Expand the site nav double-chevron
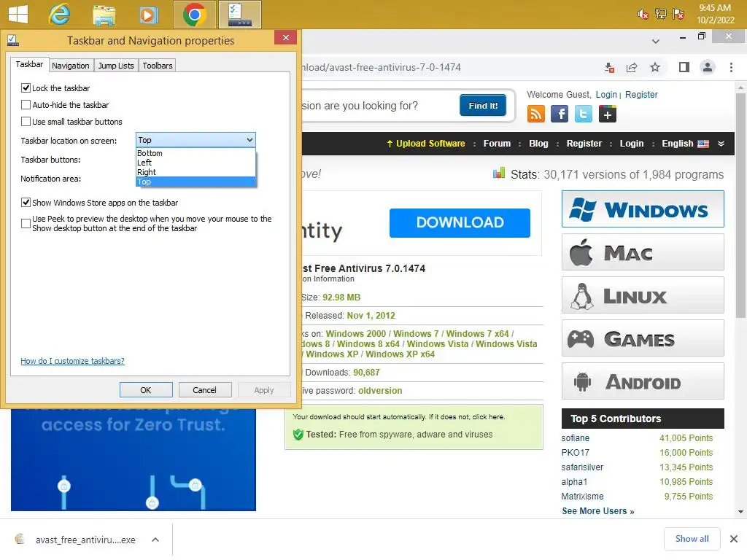 pyautogui.click(x=721, y=144)
